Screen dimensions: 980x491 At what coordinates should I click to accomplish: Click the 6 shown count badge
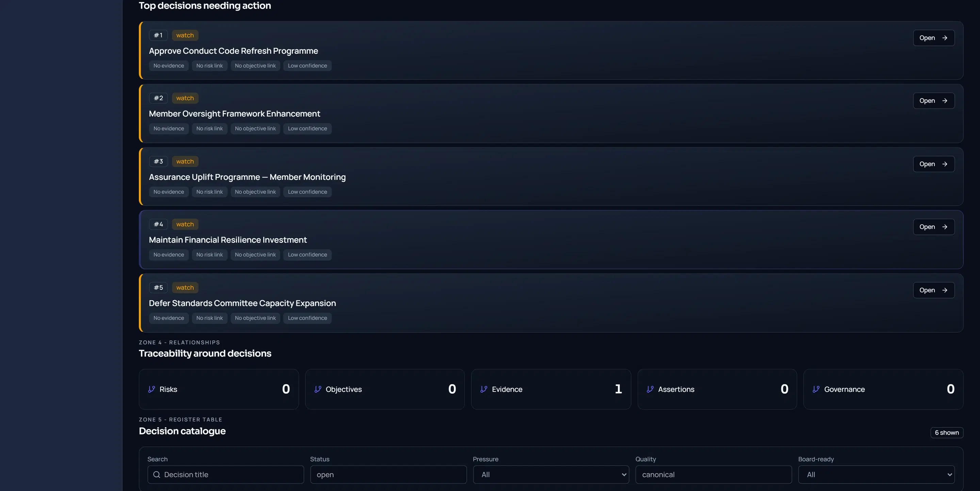[x=947, y=432]
